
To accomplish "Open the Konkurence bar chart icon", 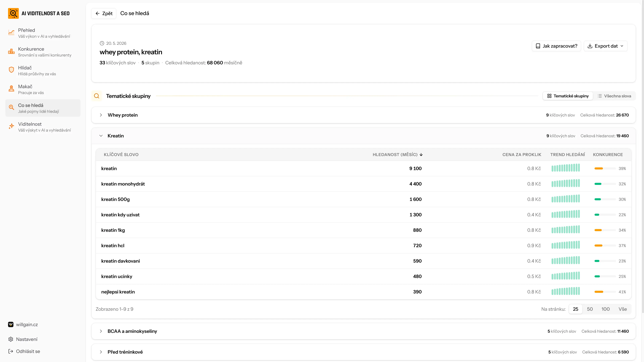I will tap(11, 51).
